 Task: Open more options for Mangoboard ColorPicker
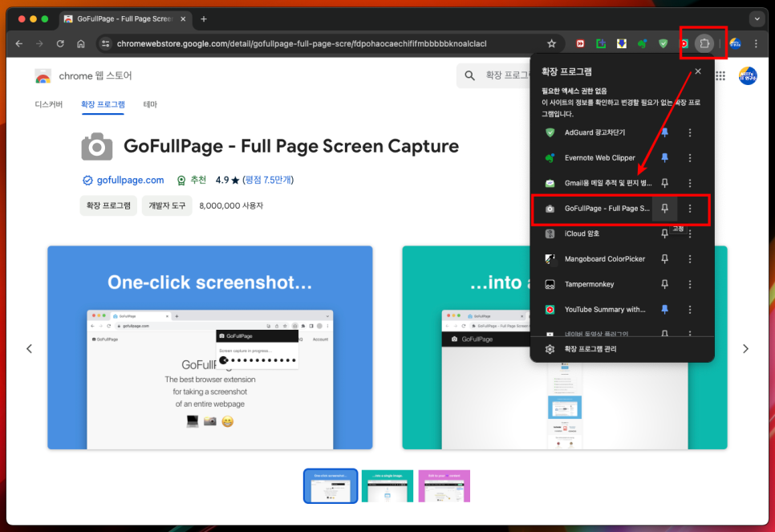pos(689,258)
